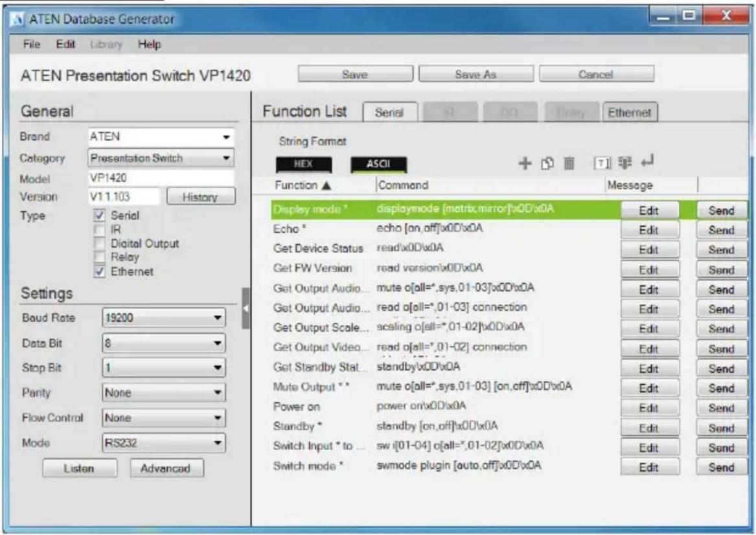Click ATEN Database Generator title icon
The height and width of the screenshot is (535, 756).
pos(18,20)
